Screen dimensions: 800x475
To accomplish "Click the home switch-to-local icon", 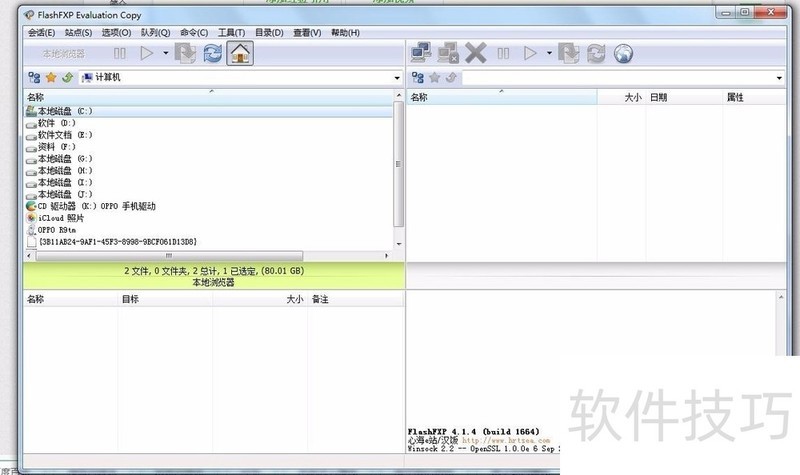I will [240, 53].
